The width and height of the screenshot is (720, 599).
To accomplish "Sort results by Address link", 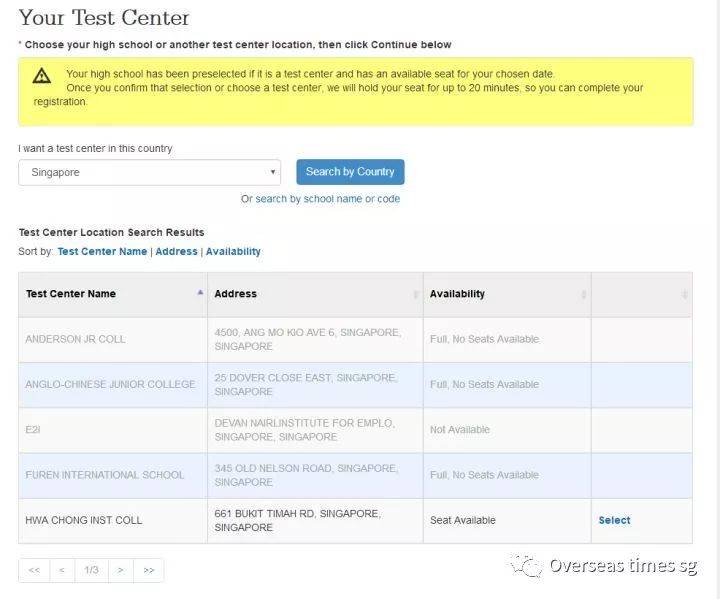I will [x=176, y=252].
